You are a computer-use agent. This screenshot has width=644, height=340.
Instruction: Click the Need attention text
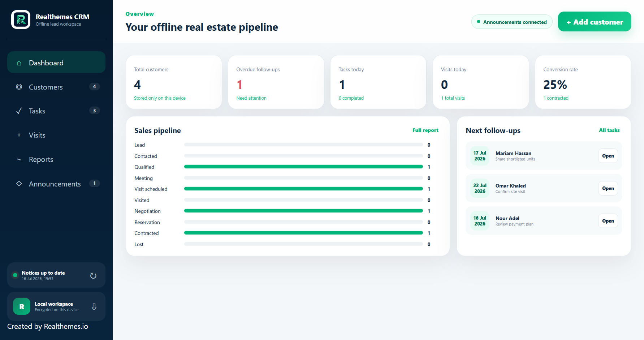pos(251,98)
